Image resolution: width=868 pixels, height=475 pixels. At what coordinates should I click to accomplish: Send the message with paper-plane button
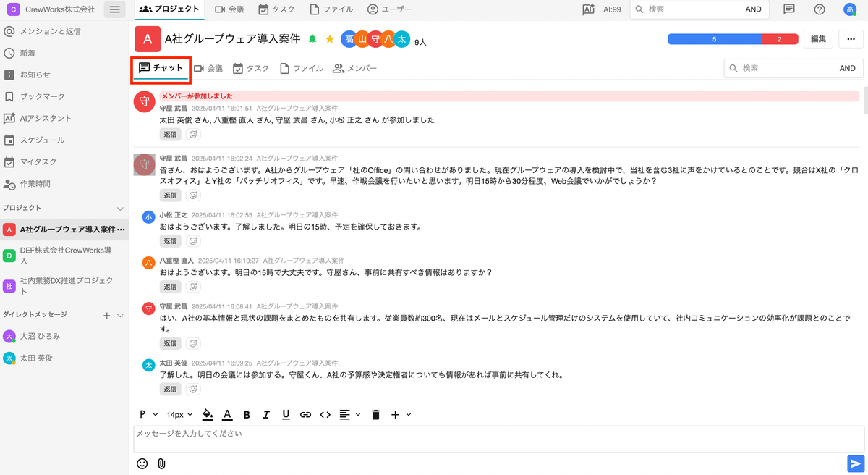[855, 463]
